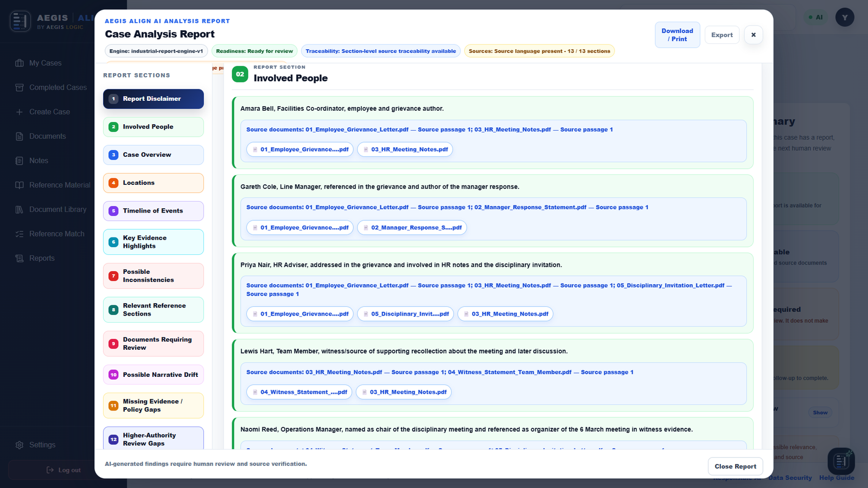Click the Close Report button
The width and height of the screenshot is (868, 488).
pos(735,466)
